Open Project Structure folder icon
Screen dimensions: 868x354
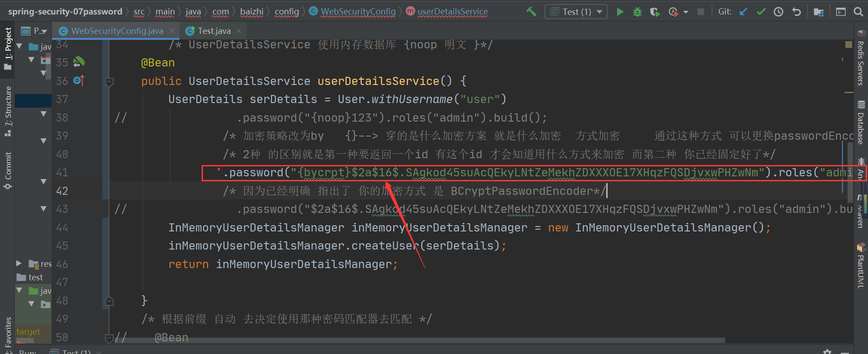pyautogui.click(x=819, y=12)
